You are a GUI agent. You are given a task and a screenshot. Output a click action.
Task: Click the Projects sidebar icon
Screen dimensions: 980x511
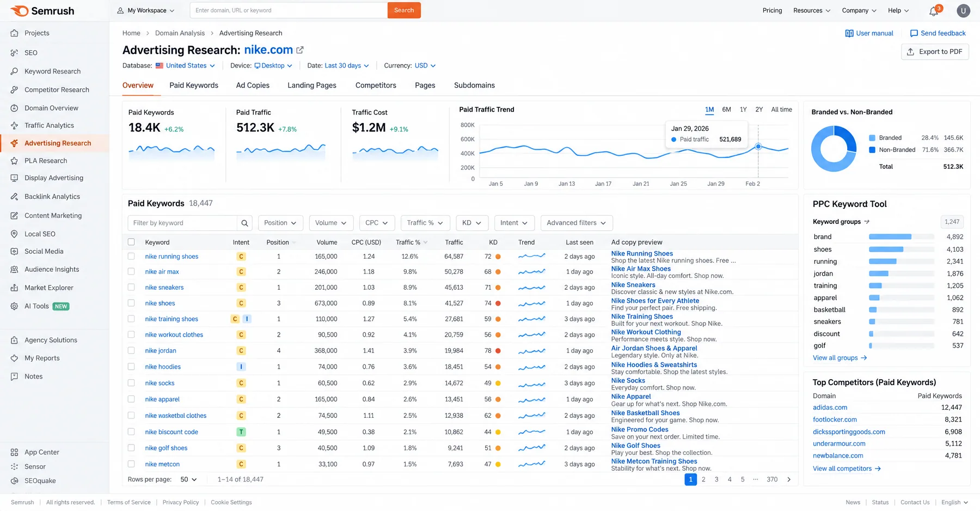pyautogui.click(x=14, y=33)
